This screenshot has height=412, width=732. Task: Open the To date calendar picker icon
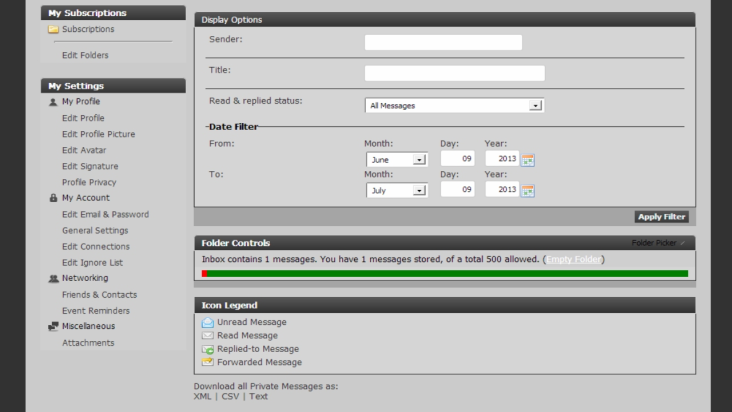tap(528, 191)
